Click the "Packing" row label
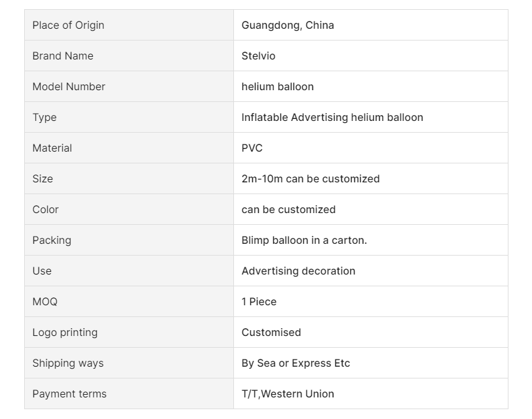This screenshot has width=532, height=419. point(52,240)
